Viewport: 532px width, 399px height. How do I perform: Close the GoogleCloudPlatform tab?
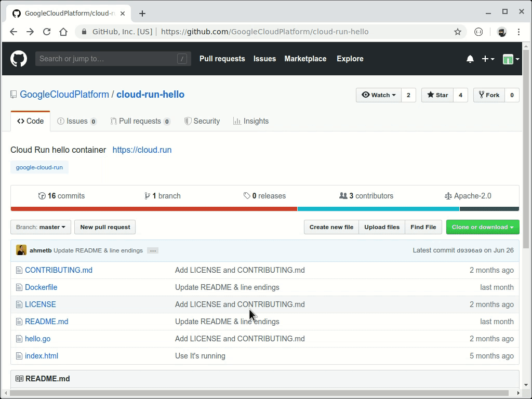coord(123,14)
